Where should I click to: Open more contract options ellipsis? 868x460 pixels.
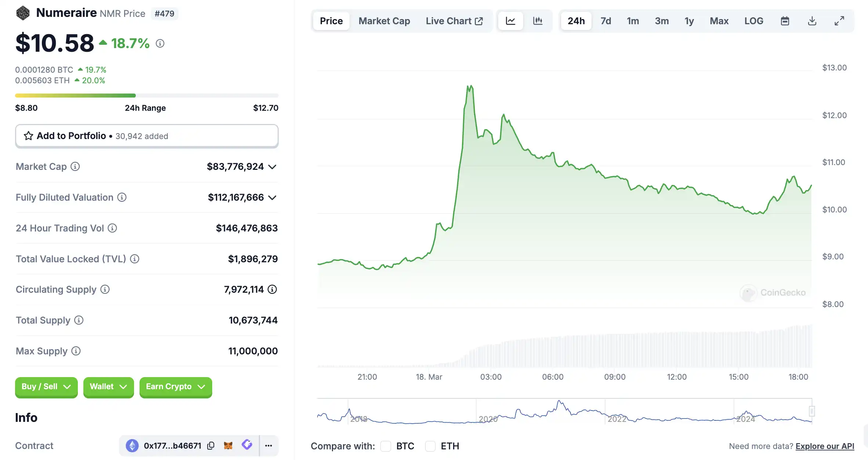[269, 446]
